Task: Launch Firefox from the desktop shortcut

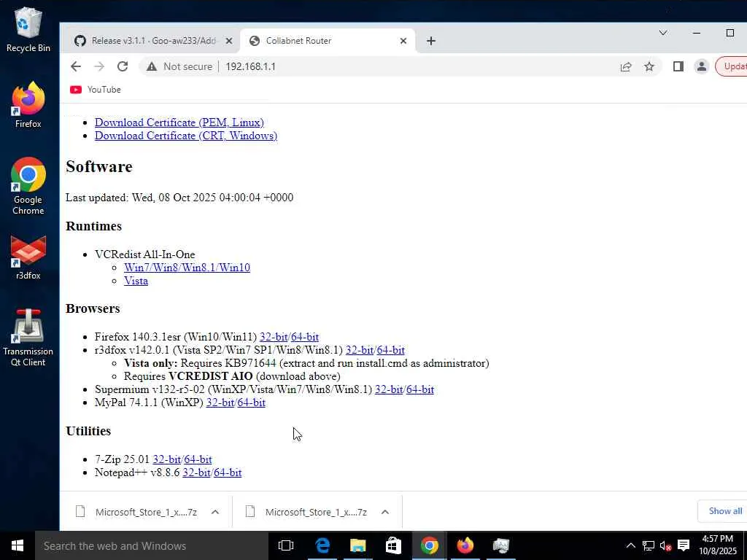Action: tap(28, 105)
